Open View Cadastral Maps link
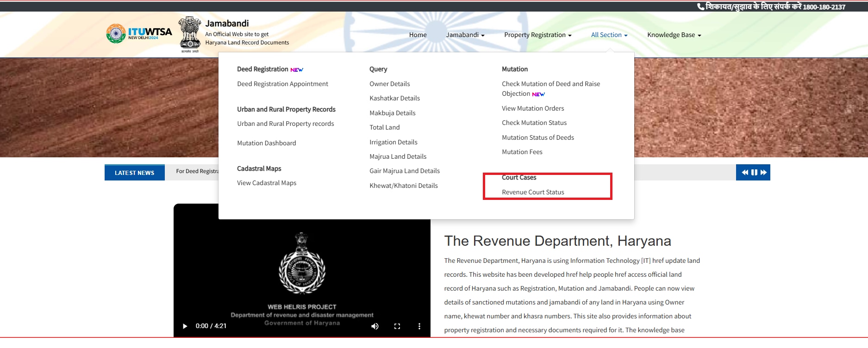868x348 pixels. click(x=267, y=183)
